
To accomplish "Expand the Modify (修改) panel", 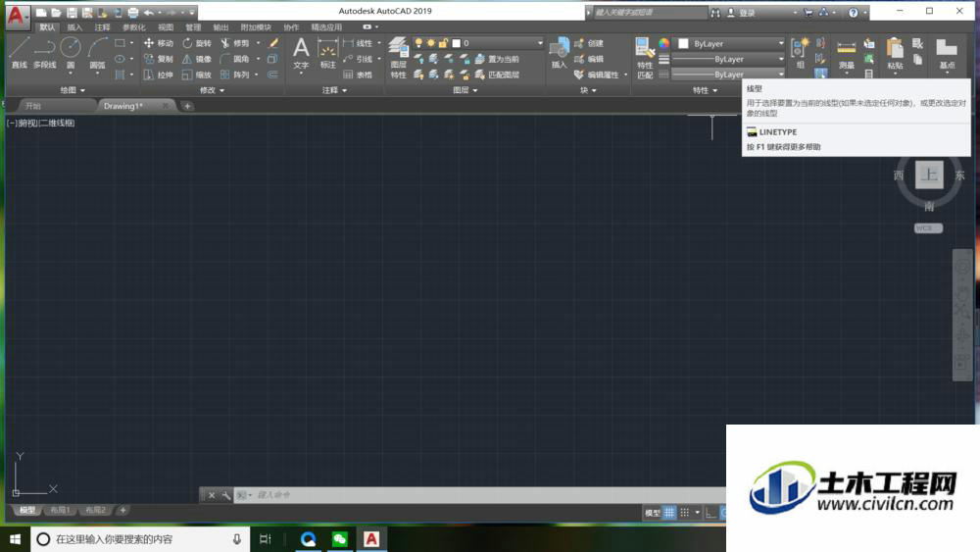I will coord(212,90).
